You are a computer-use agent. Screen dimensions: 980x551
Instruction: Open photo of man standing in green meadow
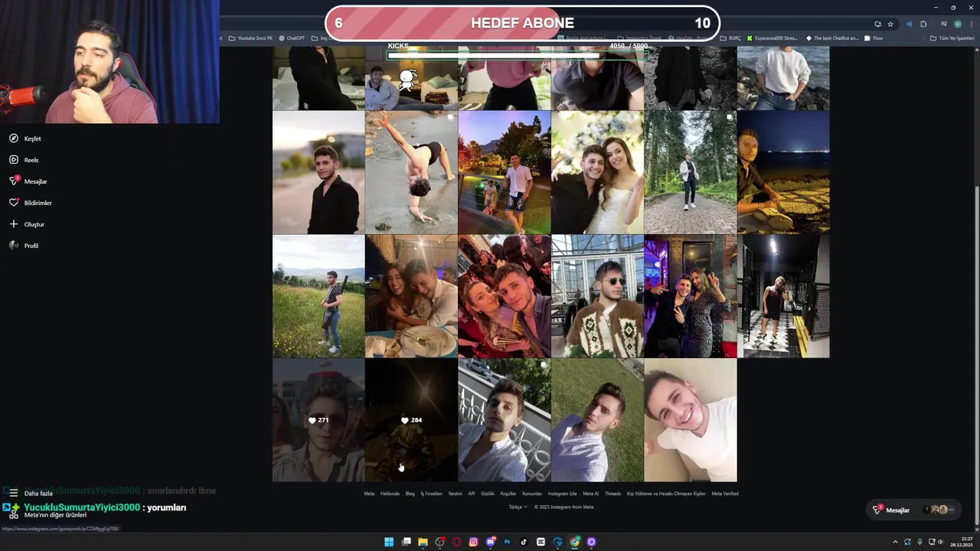[x=318, y=296]
